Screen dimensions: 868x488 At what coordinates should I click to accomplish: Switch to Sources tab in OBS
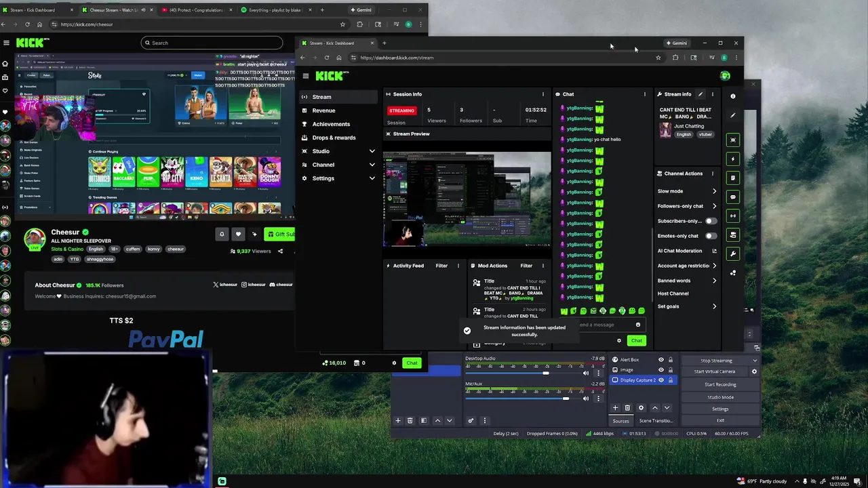(620, 421)
